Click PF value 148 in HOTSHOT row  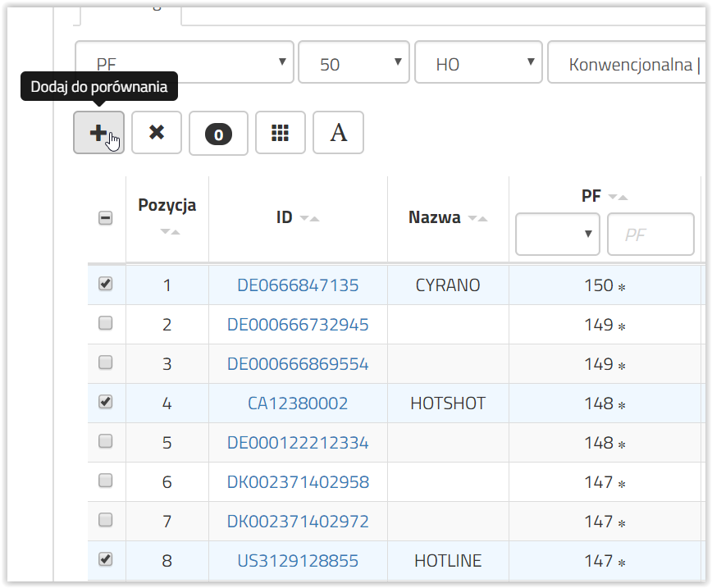click(599, 403)
